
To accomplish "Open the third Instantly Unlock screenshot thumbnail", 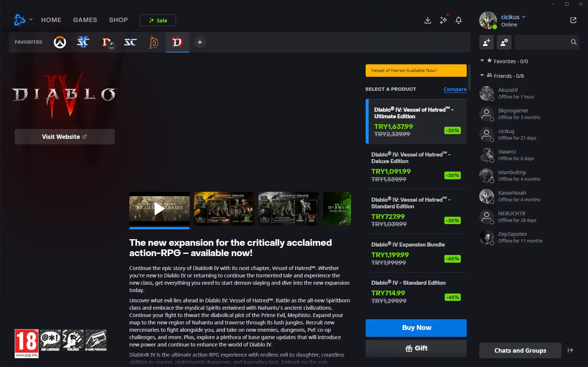I will click(288, 209).
